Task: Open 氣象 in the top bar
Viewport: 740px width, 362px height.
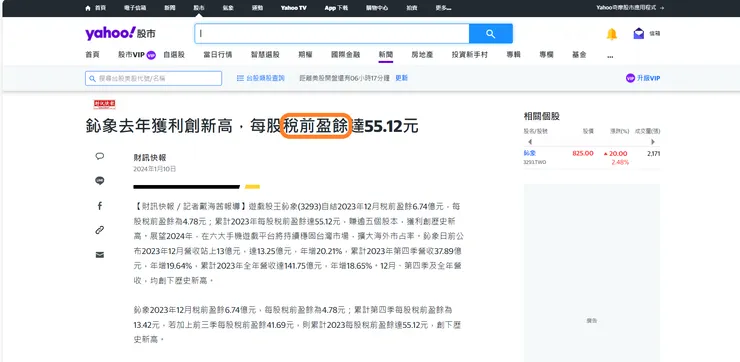Action: pos(228,8)
